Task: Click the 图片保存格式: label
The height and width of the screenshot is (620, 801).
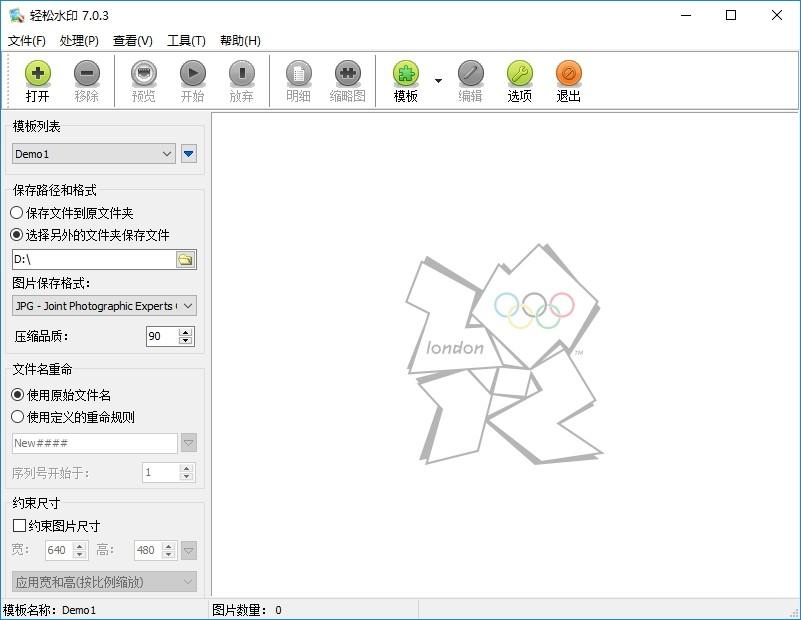Action: coord(51,283)
